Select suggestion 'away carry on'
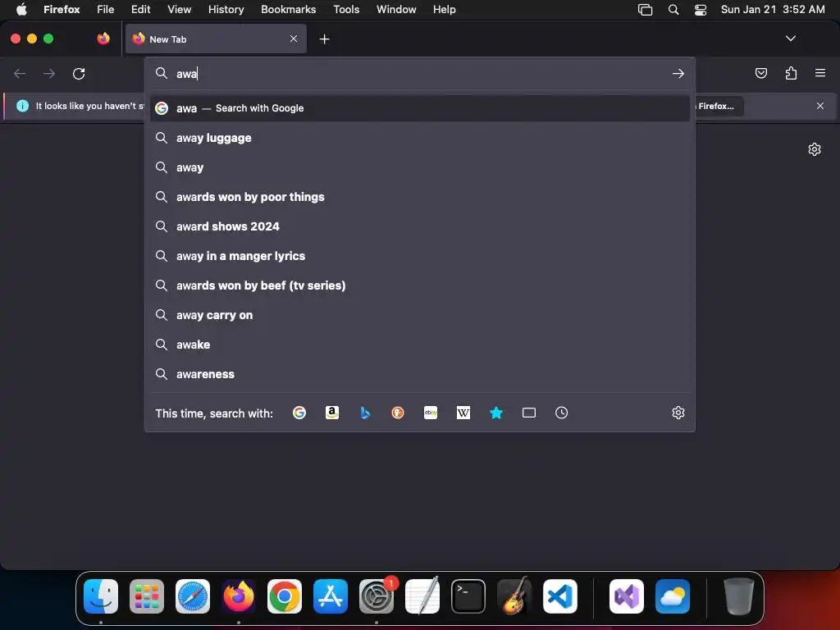 point(419,315)
